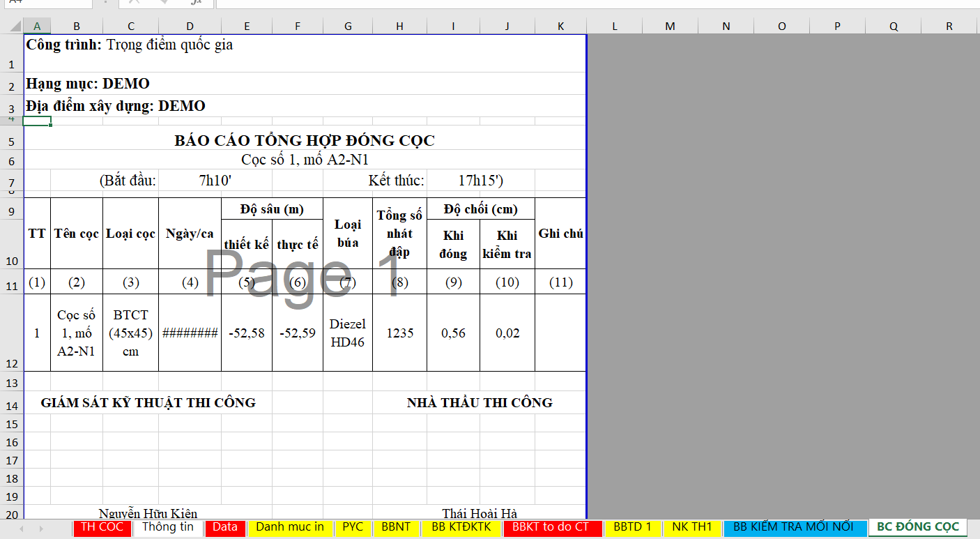Switch to BB KTĐKTK sheet tab
This screenshot has height=539, width=980.
461,527
